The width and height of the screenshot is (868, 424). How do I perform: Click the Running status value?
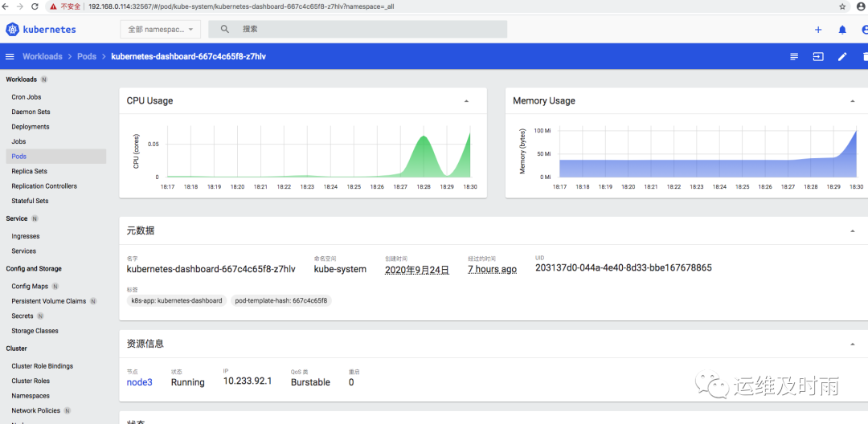pos(187,382)
